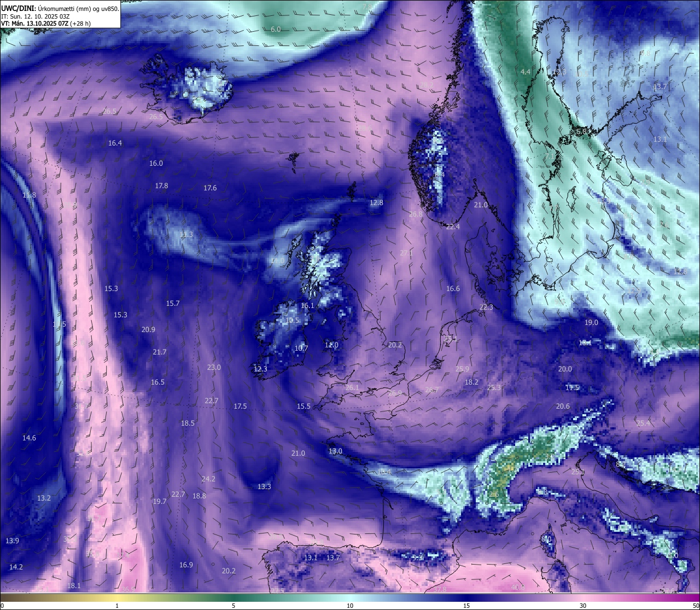Click the 15 tick label on color scale

coord(466,606)
